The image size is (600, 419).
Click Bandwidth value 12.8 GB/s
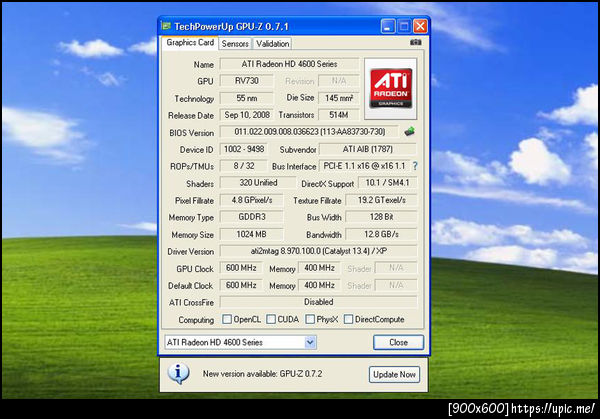pos(381,234)
